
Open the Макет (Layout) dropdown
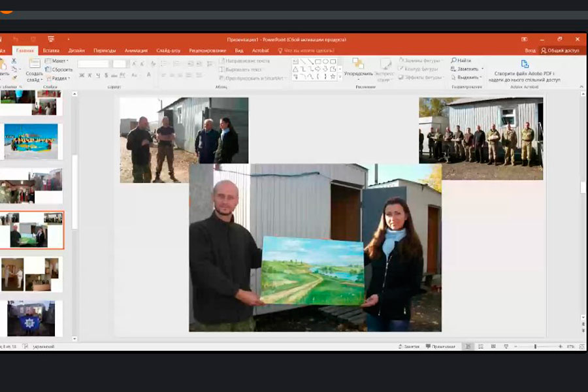click(59, 61)
